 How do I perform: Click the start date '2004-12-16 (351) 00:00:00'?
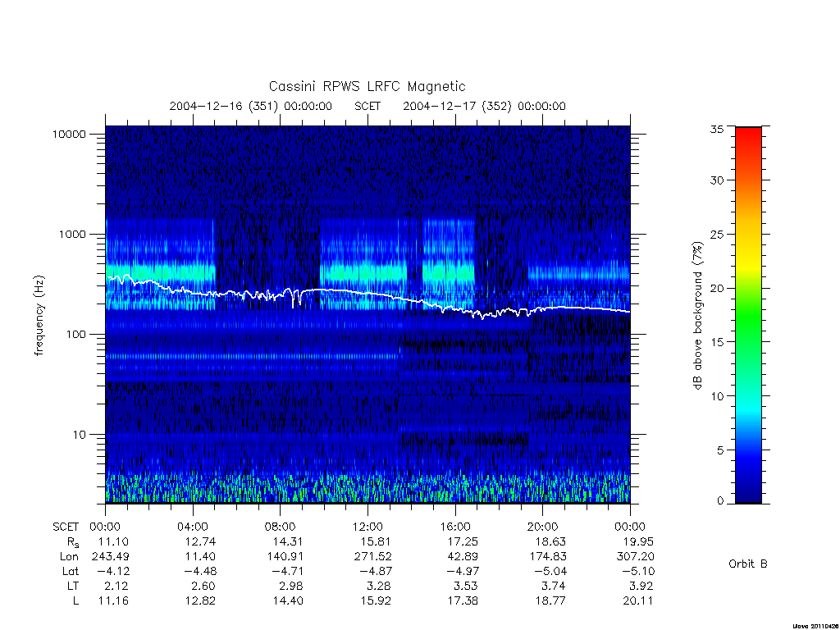click(x=251, y=106)
